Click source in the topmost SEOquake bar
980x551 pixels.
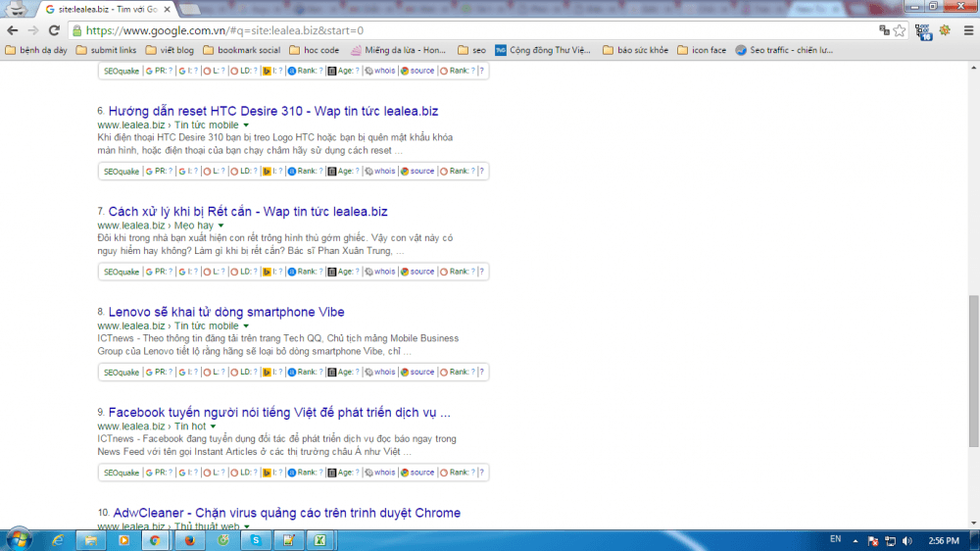point(417,71)
